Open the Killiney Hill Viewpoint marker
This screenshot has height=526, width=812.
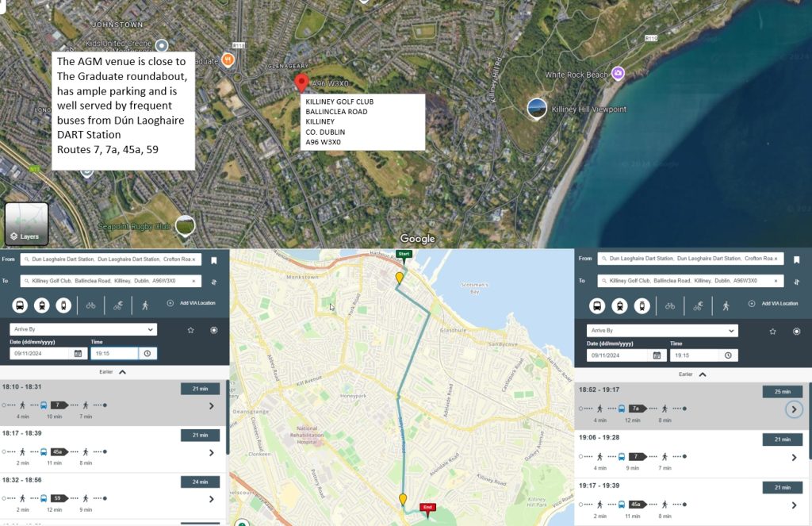(x=537, y=109)
